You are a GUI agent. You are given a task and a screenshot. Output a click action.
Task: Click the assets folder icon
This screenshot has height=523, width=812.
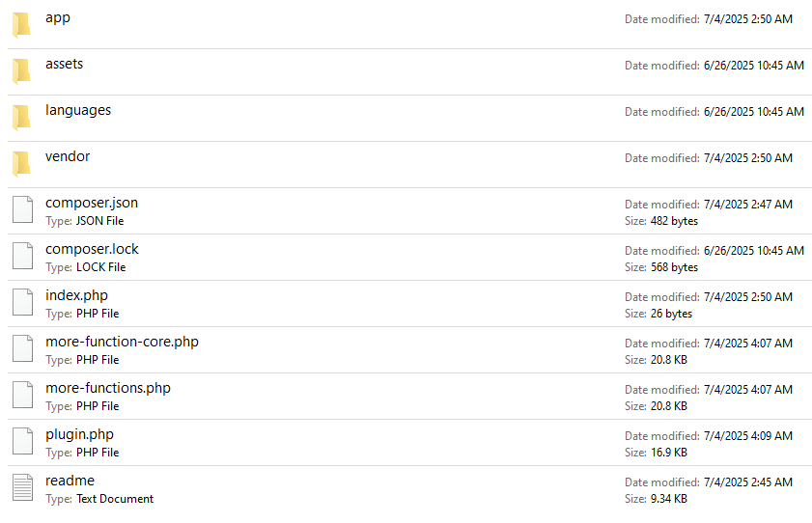coord(21,70)
